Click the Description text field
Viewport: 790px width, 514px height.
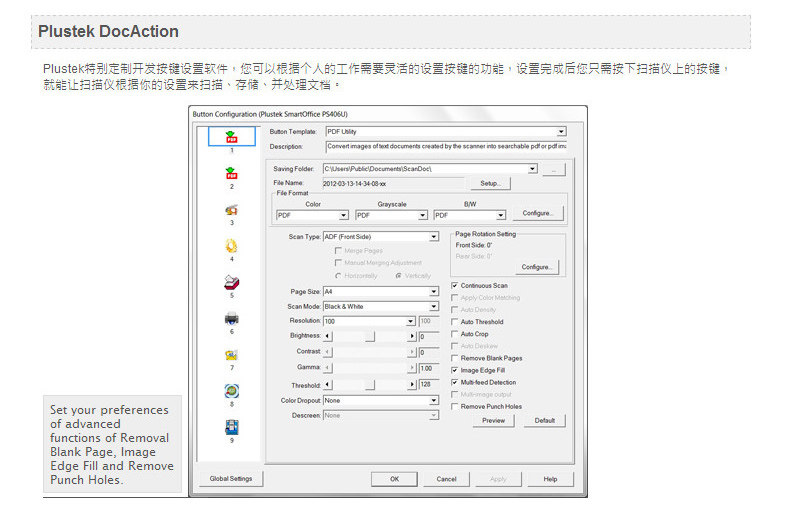click(446, 147)
